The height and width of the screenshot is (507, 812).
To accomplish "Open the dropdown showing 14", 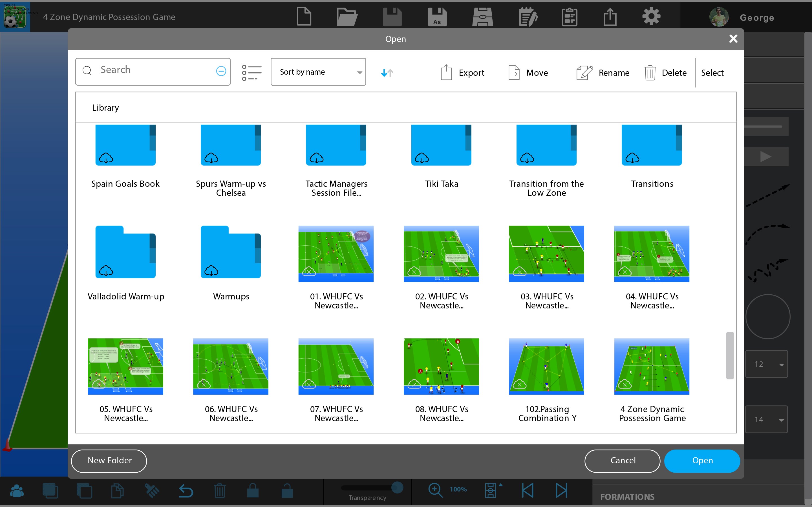I will [766, 419].
